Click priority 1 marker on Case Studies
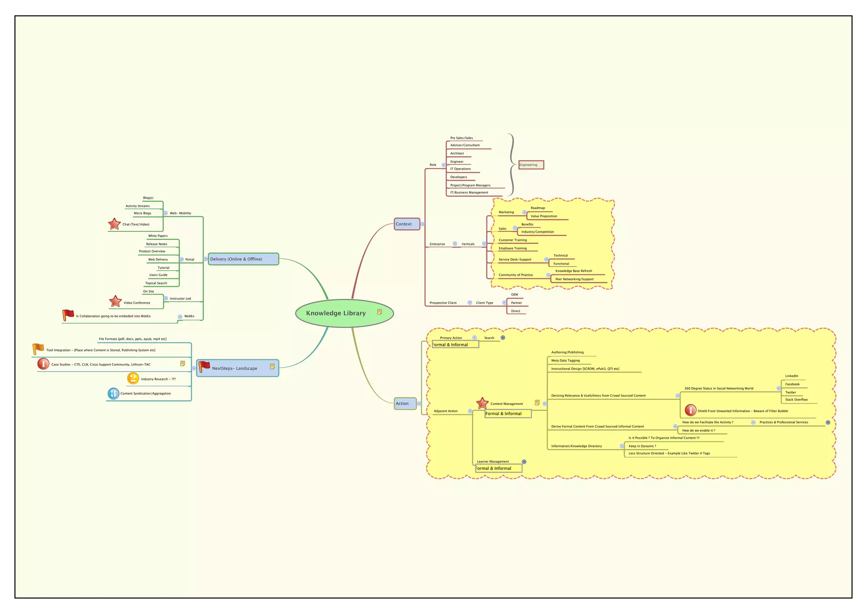 tap(43, 364)
